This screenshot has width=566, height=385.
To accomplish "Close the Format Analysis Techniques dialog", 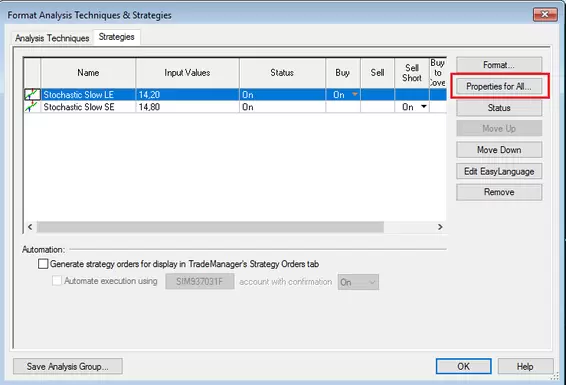I will click(x=545, y=14).
